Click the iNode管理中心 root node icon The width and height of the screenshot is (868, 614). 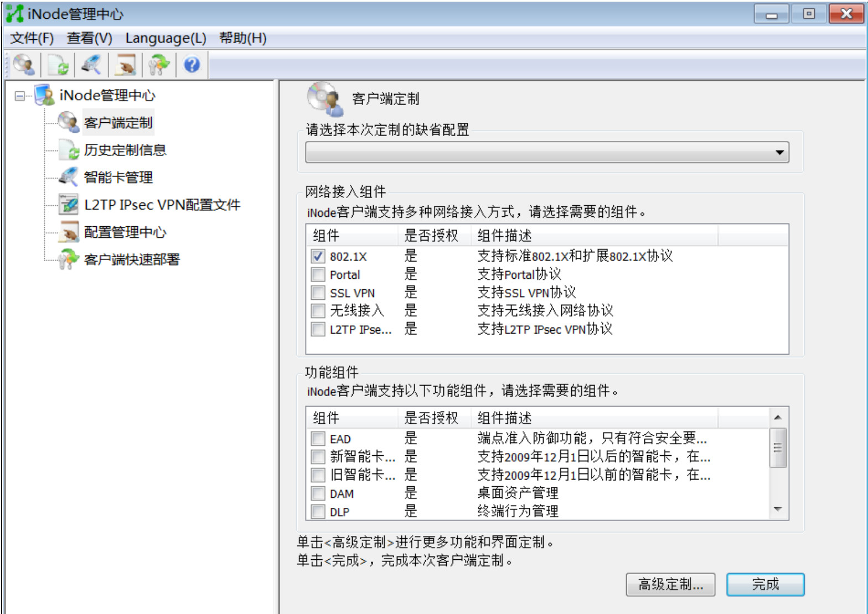(x=44, y=95)
